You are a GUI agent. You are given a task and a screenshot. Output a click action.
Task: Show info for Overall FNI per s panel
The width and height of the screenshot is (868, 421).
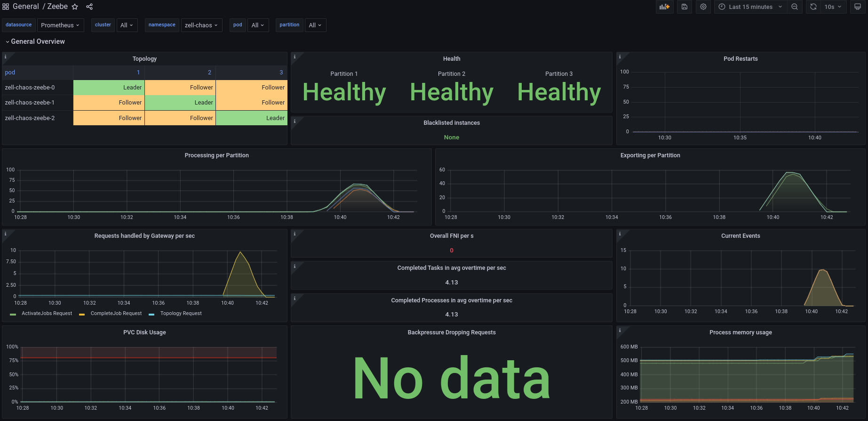pos(295,234)
